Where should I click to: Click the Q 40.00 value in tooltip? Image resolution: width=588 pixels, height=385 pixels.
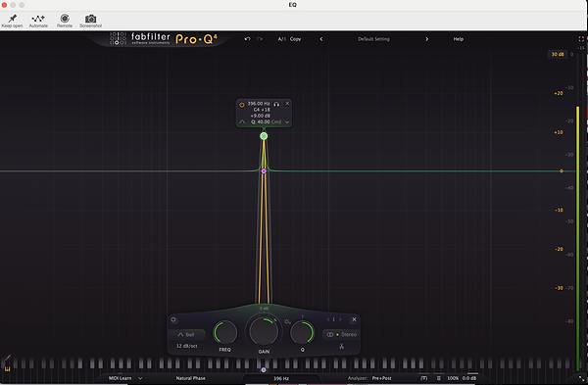(x=261, y=121)
